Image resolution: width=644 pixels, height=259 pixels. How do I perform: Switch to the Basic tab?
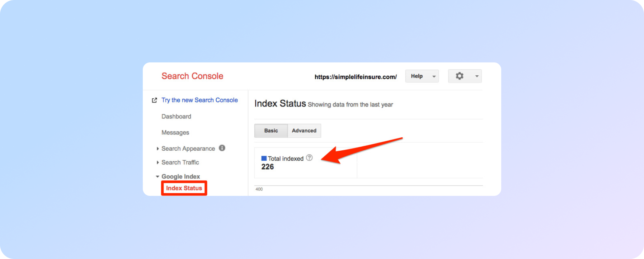271,131
